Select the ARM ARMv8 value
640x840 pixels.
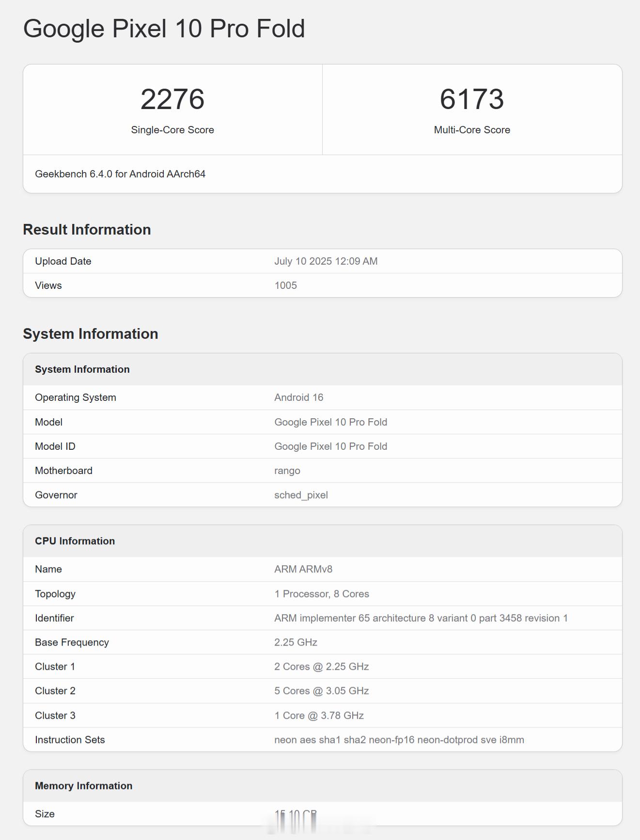(303, 569)
